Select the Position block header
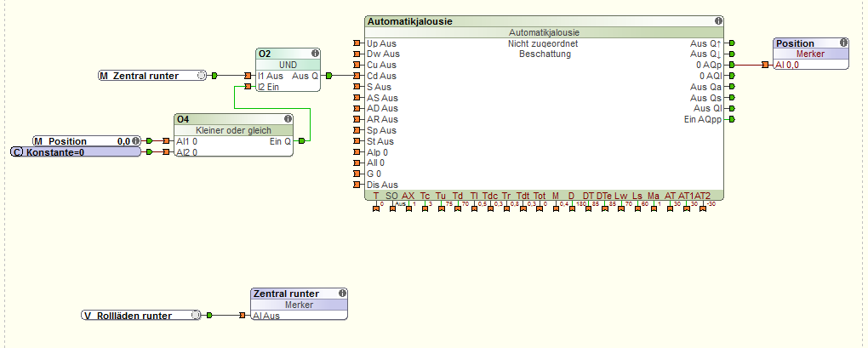The width and height of the screenshot is (868, 348). coord(811,43)
